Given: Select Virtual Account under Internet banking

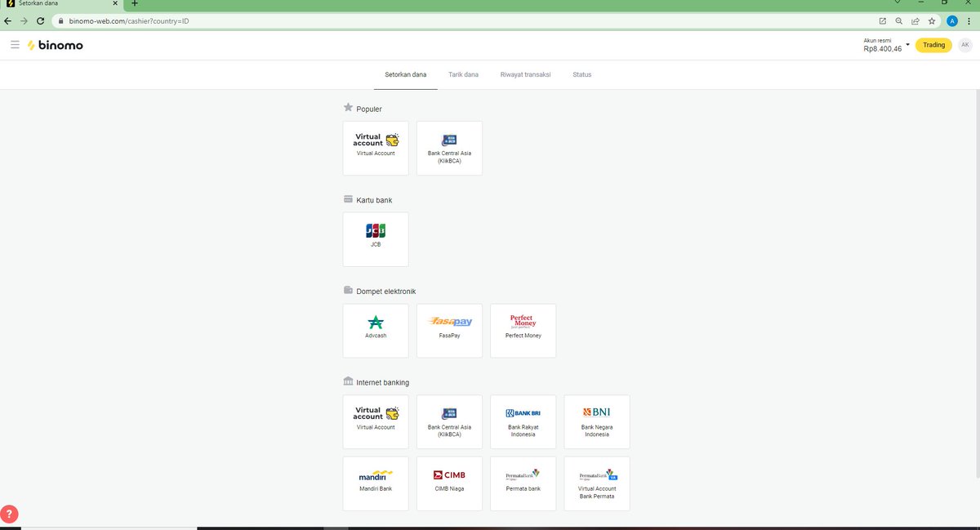Looking at the screenshot, I should 376,421.
